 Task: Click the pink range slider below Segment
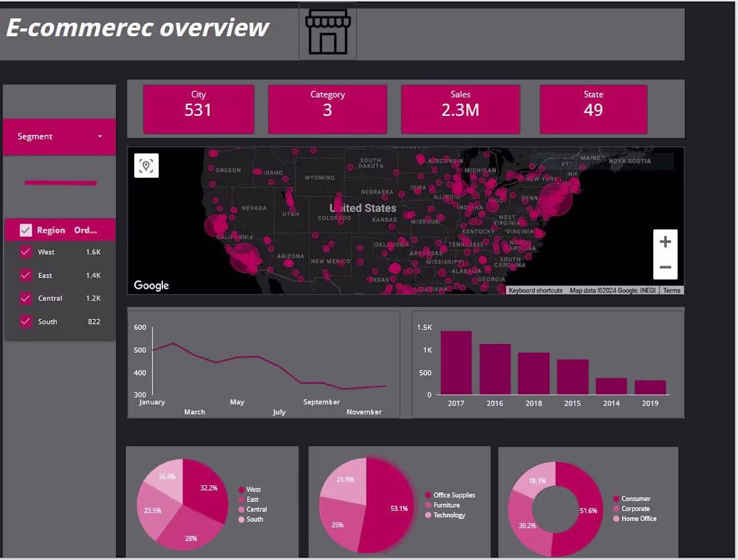coord(60,182)
